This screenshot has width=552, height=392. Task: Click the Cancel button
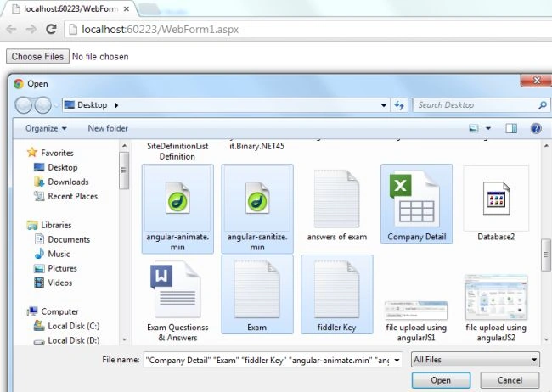click(x=510, y=380)
